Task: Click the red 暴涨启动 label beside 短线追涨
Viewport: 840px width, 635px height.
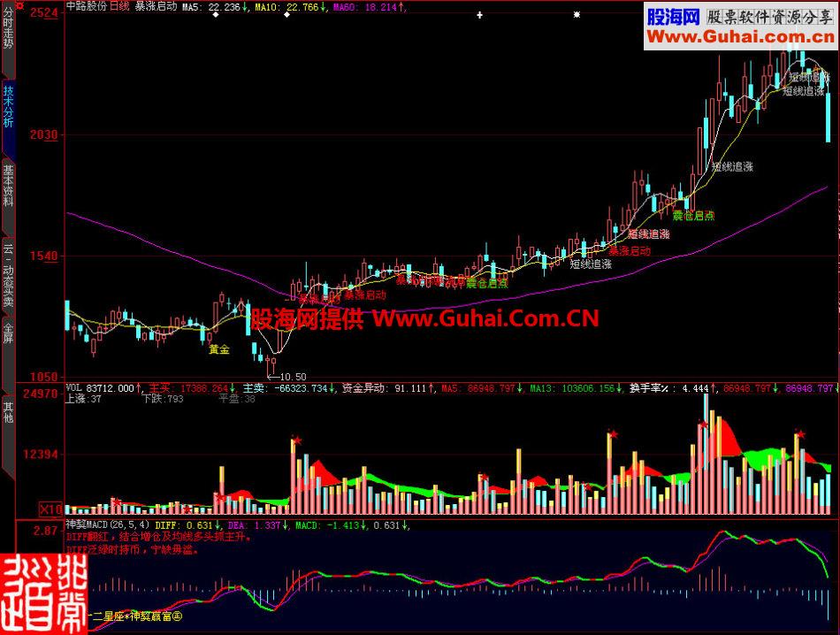Action: 630,251
